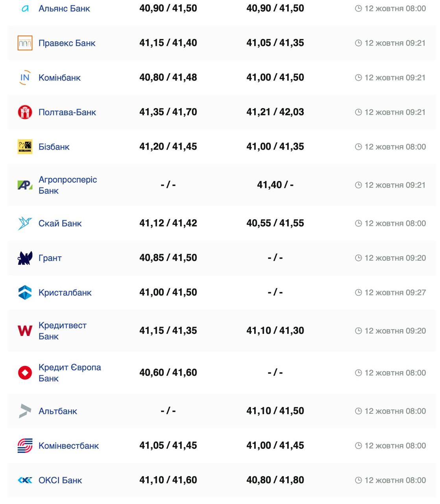Click the blue Кристалбанк logo
This screenshot has height=504, width=440.
click(25, 293)
